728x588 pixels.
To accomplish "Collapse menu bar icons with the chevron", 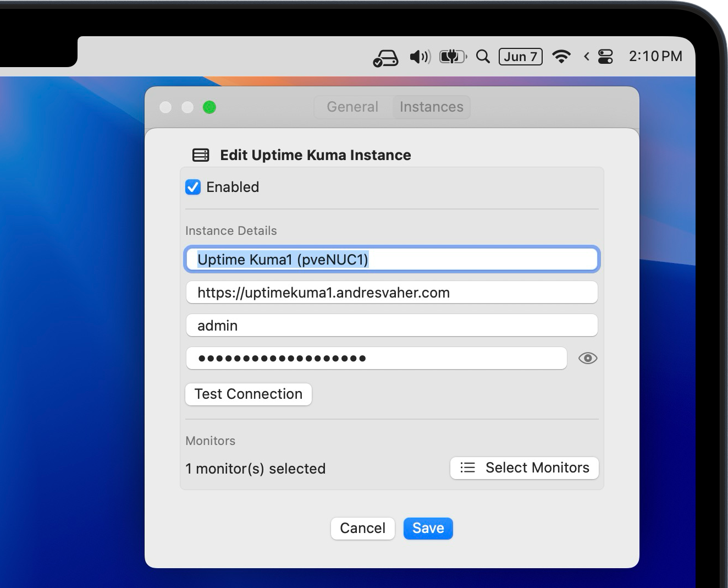I will 586,56.
